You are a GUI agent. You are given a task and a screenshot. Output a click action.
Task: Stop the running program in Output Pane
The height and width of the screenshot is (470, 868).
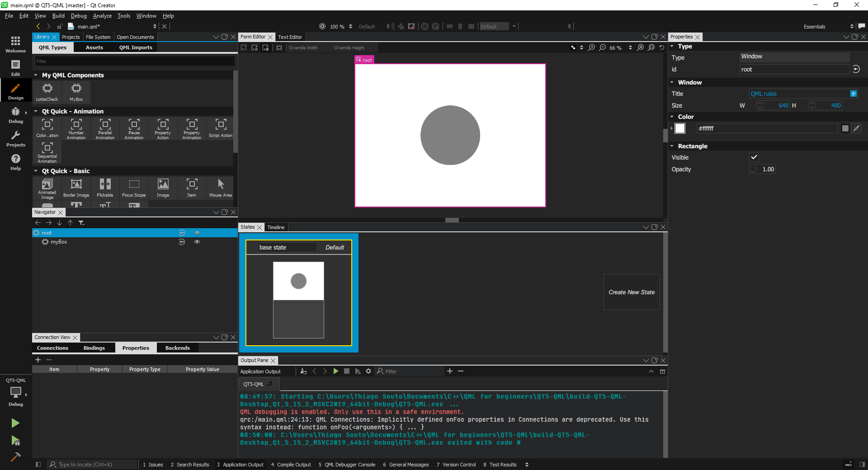click(347, 371)
